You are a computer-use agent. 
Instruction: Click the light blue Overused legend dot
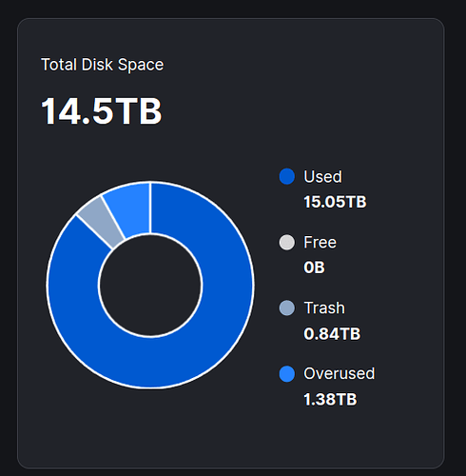click(287, 374)
